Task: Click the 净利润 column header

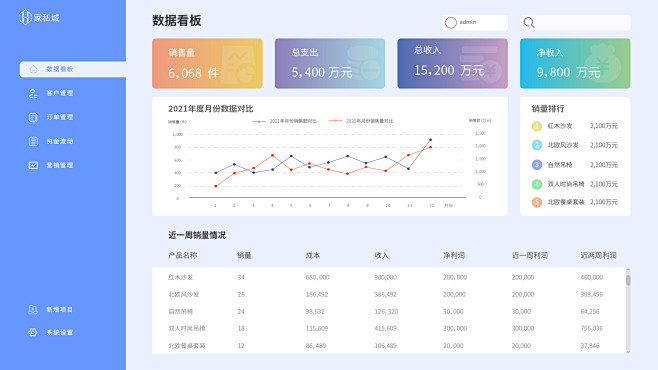Action: tap(454, 255)
